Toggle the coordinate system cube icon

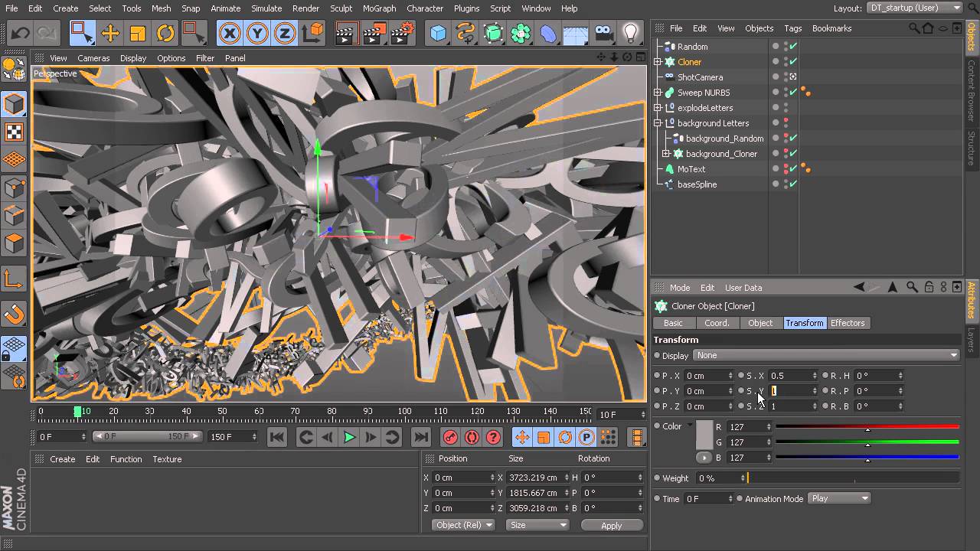[x=313, y=34]
